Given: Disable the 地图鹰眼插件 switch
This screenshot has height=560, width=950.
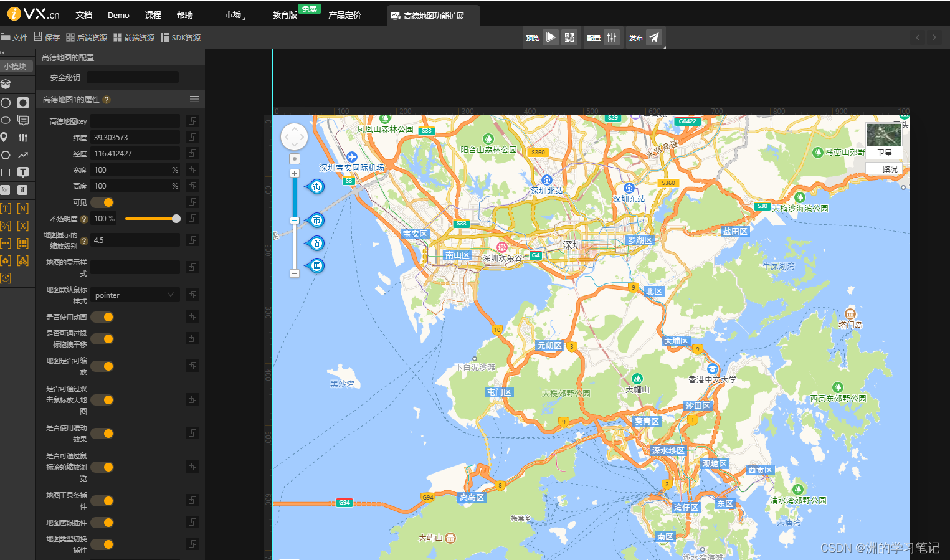Looking at the screenshot, I should coord(103,523).
